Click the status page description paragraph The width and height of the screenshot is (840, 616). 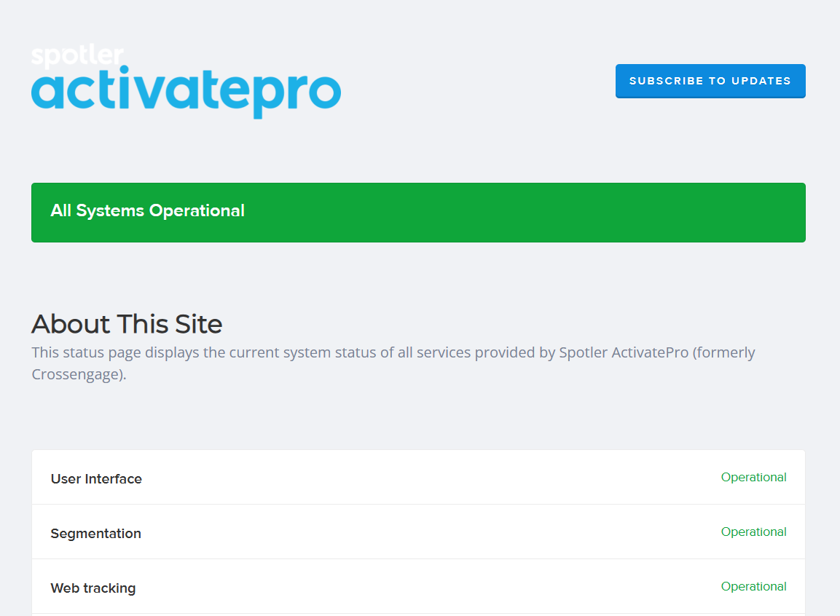tap(393, 363)
